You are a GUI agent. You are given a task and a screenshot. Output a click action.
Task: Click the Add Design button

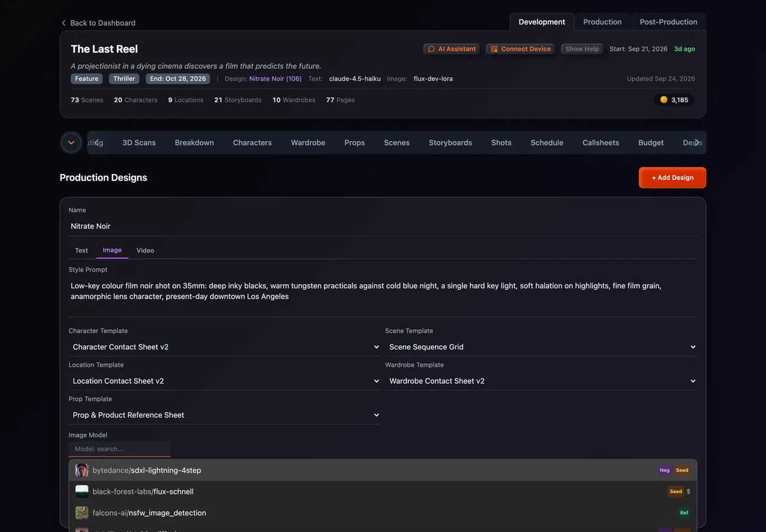[x=673, y=178]
